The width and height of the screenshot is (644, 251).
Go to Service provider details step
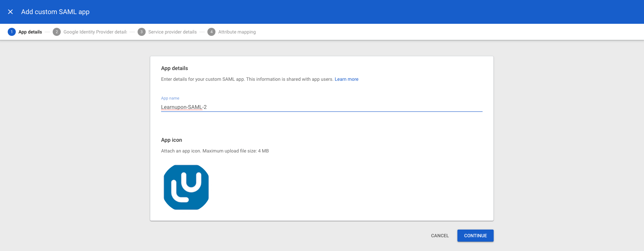point(172,32)
